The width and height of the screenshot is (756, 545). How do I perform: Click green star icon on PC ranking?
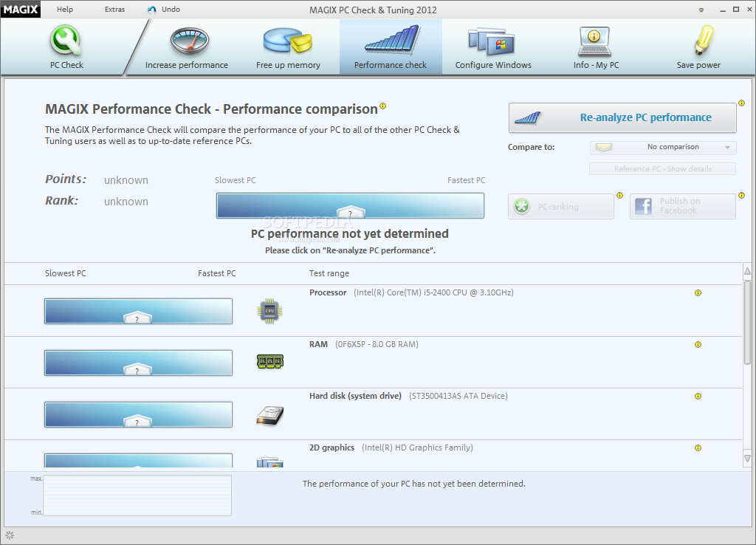pyautogui.click(x=521, y=207)
